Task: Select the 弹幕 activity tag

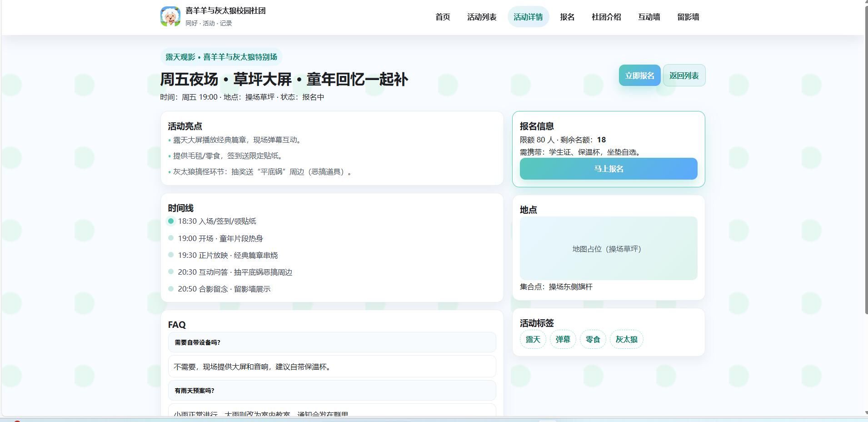Action: pos(563,339)
